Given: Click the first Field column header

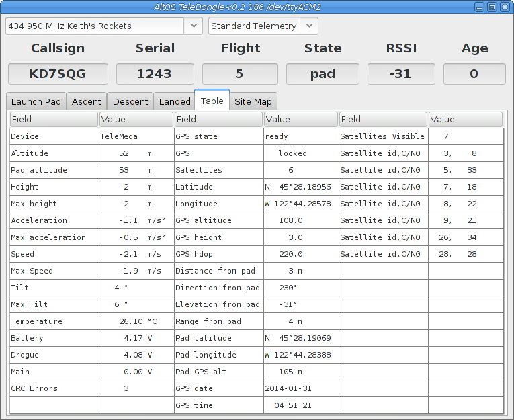Looking at the screenshot, I should tap(54, 119).
